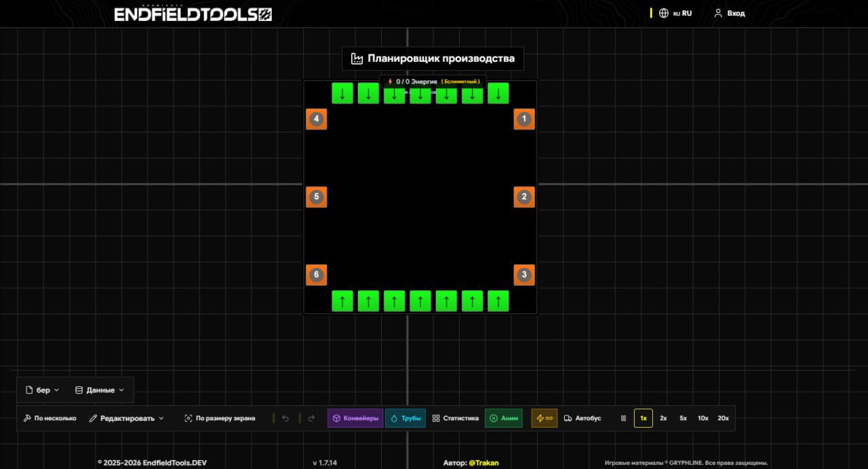Set simulation speed to 5x
The height and width of the screenshot is (469, 868).
pos(683,418)
